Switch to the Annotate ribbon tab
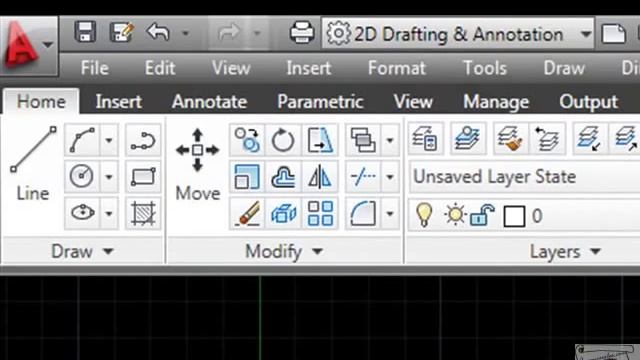This screenshot has height=360, width=640. tap(209, 102)
